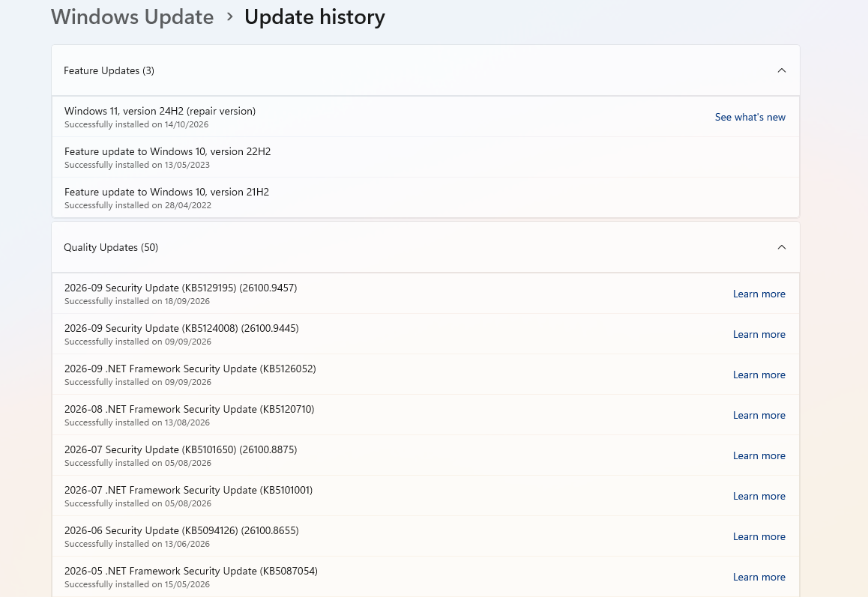This screenshot has width=868, height=597.
Task: Open See what's new link
Action: [x=750, y=117]
